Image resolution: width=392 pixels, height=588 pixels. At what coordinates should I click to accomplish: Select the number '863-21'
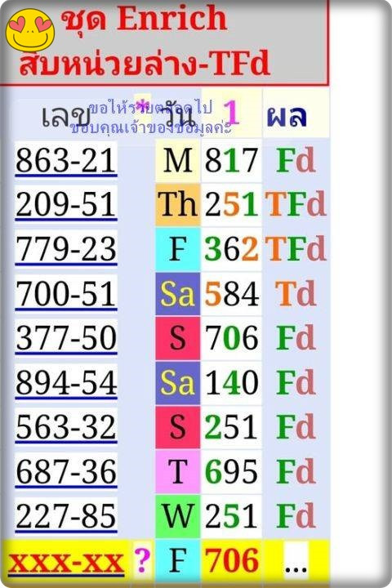click(x=66, y=160)
